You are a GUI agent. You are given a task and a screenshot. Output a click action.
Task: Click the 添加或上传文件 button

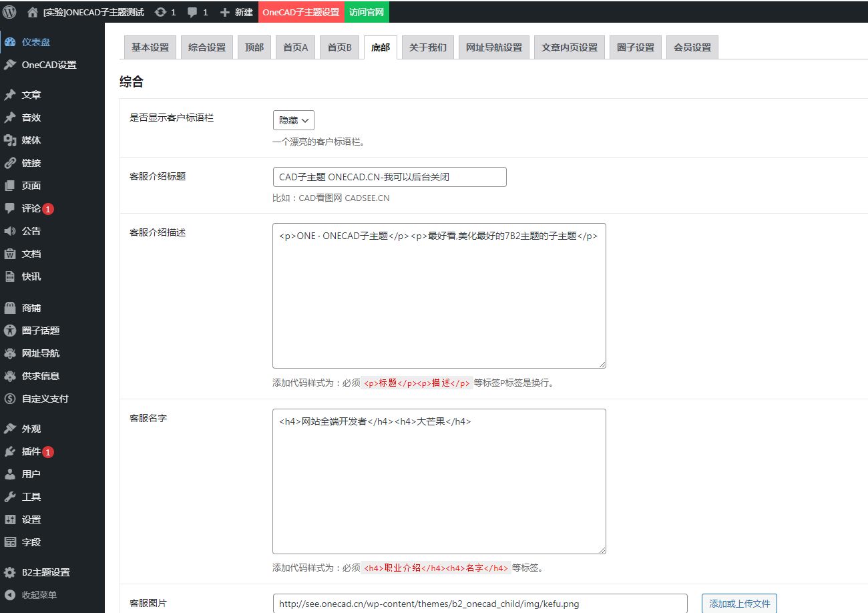pyautogui.click(x=739, y=604)
